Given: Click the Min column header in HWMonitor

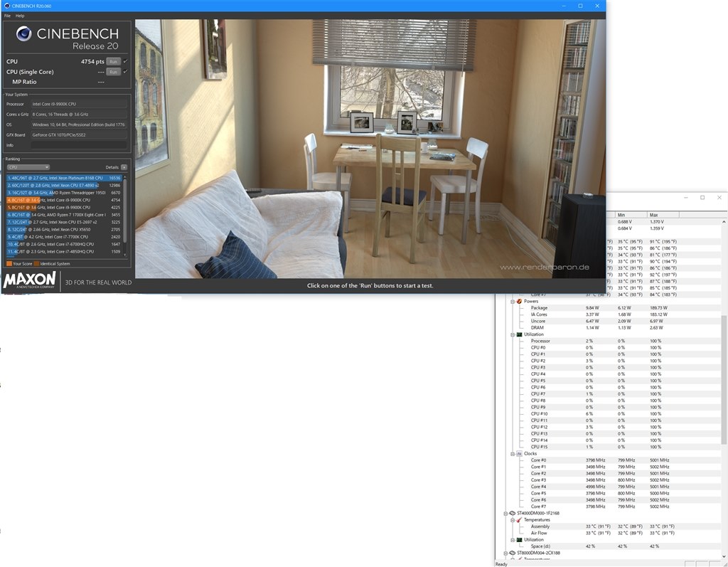Looking at the screenshot, I should (x=631, y=215).
